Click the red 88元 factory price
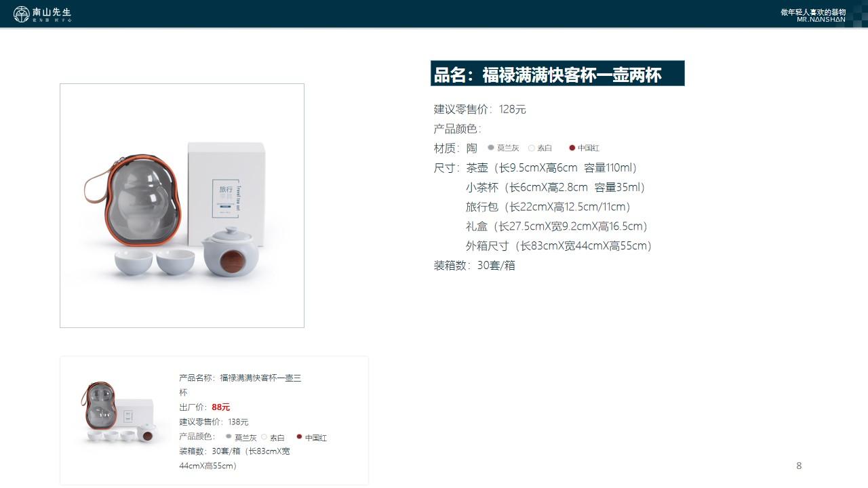 [221, 407]
